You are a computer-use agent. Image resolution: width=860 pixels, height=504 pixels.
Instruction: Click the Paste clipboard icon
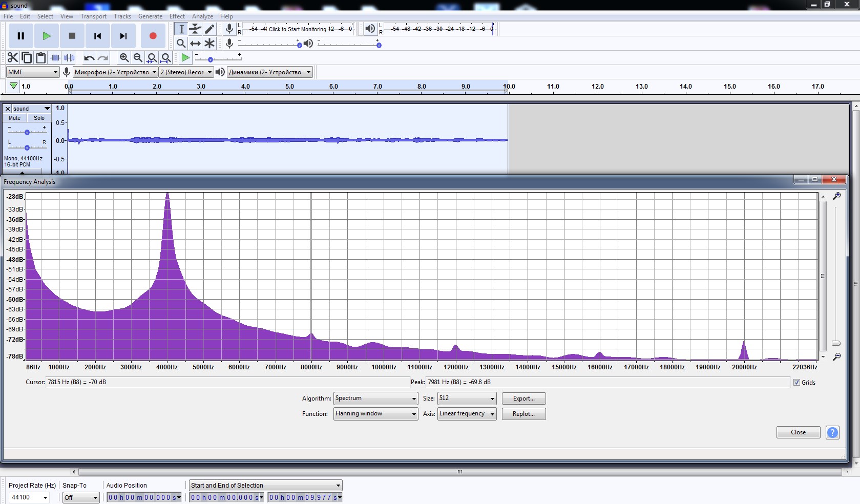tap(40, 58)
